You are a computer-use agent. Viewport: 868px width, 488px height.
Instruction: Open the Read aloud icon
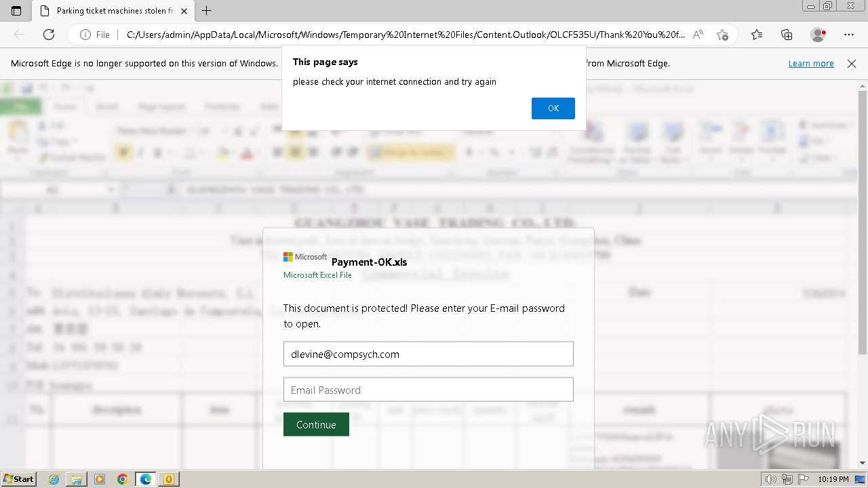point(698,35)
